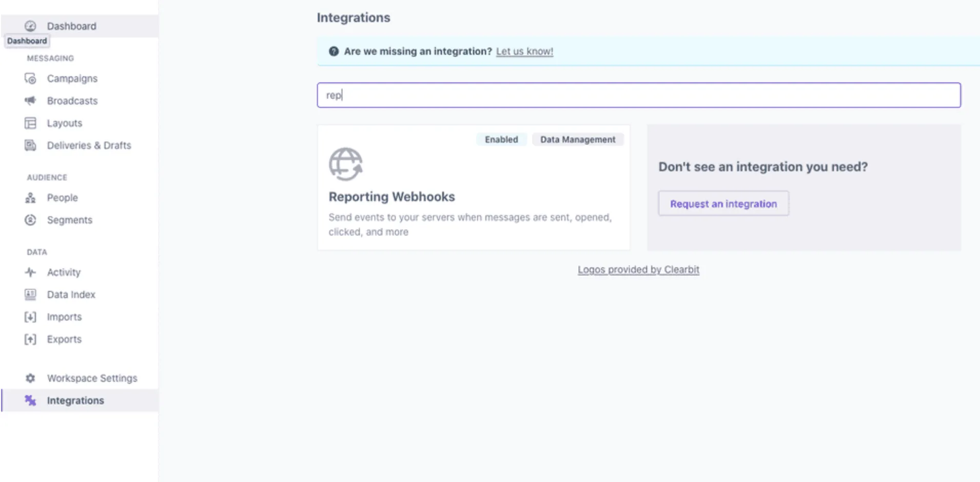This screenshot has height=482, width=980.
Task: Click the Imports download icon
Action: 30,317
